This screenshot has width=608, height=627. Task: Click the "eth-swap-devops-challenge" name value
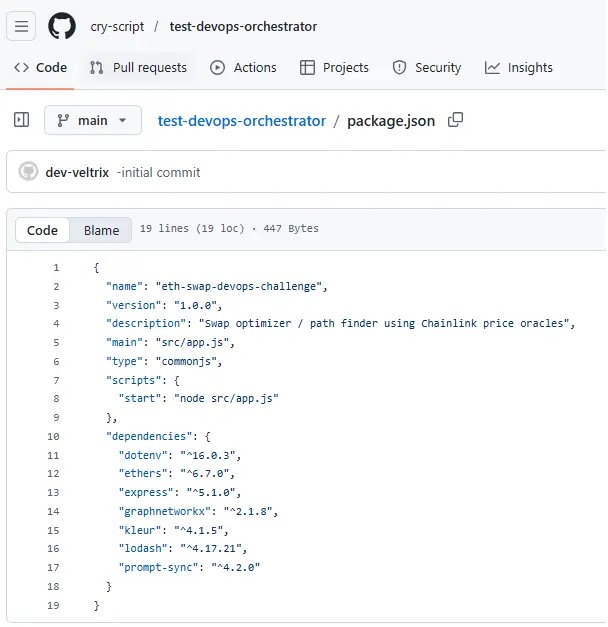239,286
